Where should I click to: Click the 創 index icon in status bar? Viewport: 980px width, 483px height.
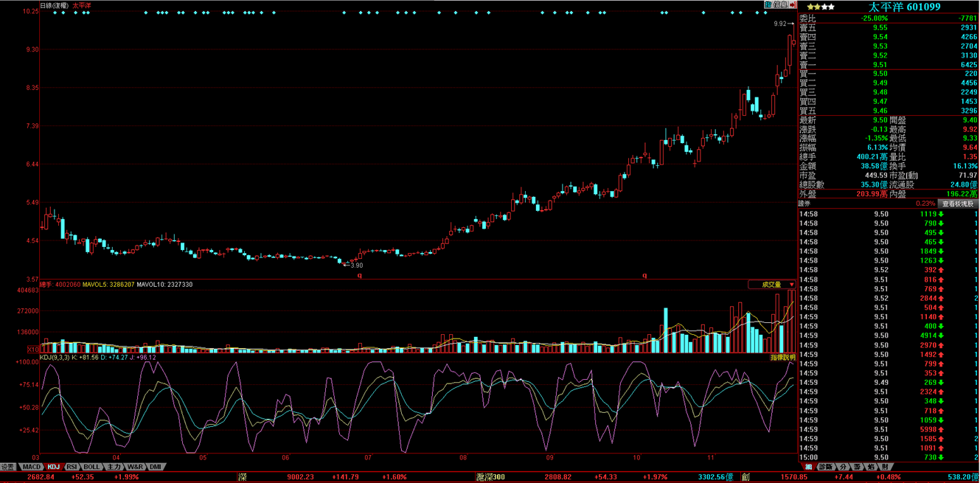point(746,478)
